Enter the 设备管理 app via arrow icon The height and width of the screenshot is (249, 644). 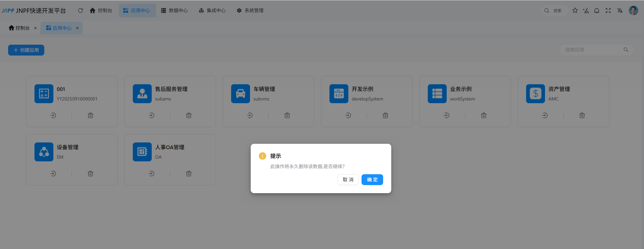point(53,174)
